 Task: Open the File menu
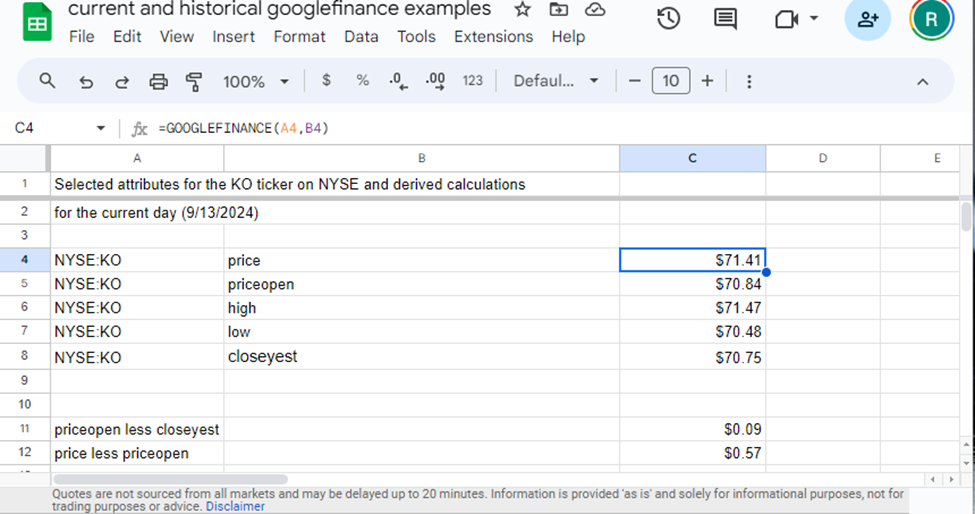tap(81, 37)
